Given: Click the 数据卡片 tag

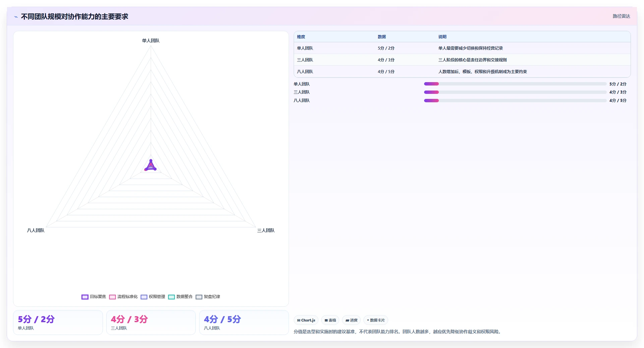Looking at the screenshot, I should (x=376, y=320).
